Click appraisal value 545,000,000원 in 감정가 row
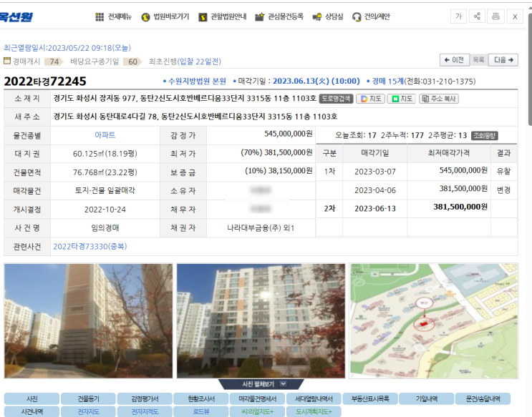Image resolution: width=532 pixels, height=417 pixels. pyautogui.click(x=288, y=134)
